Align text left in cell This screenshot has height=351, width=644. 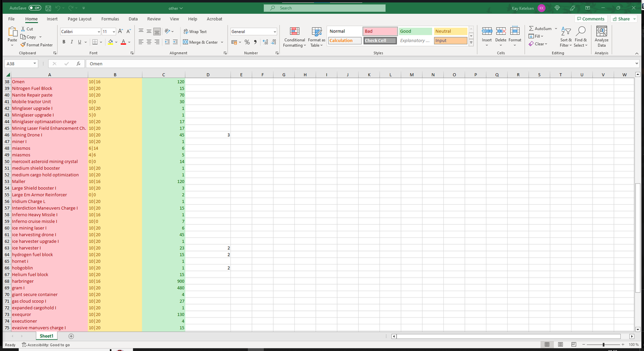[x=141, y=42]
